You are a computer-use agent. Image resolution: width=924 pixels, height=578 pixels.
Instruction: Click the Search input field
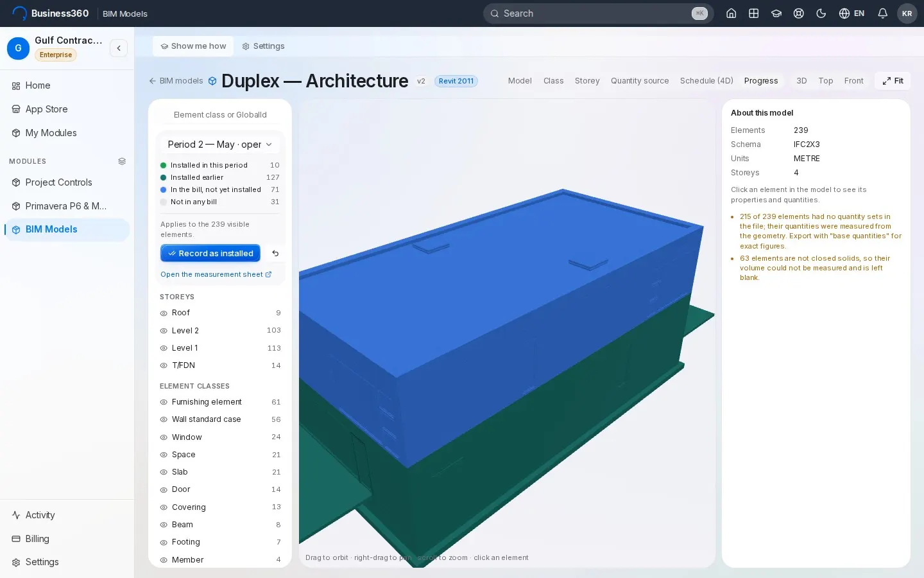tap(599, 13)
